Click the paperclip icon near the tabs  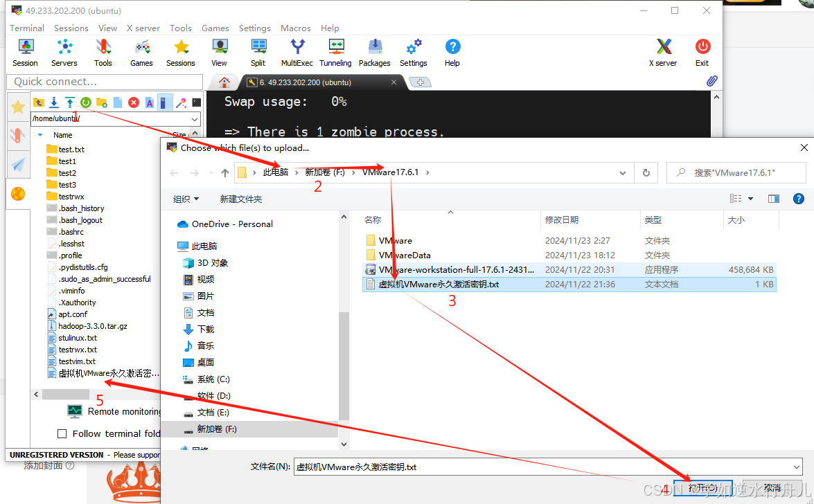(x=711, y=81)
